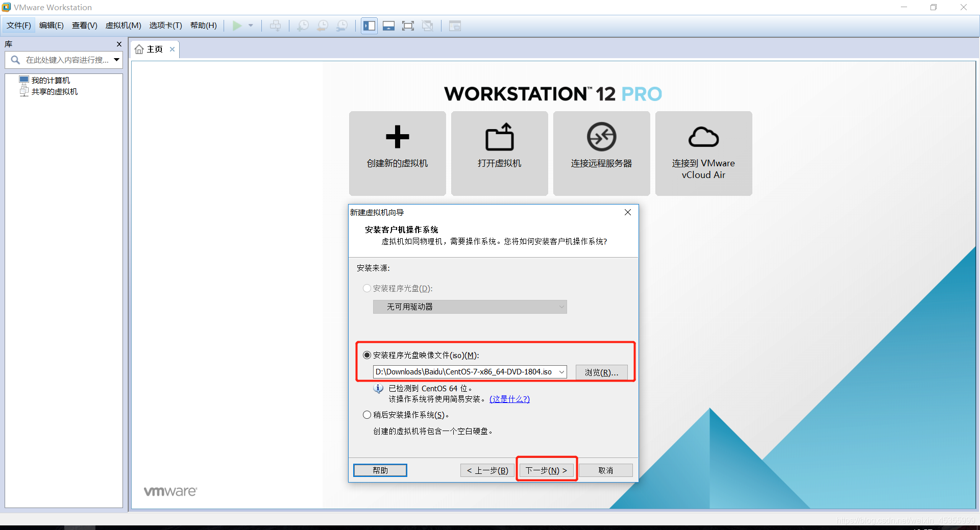Expand the ISO path combo box arrow
The height and width of the screenshot is (530, 980).
561,372
